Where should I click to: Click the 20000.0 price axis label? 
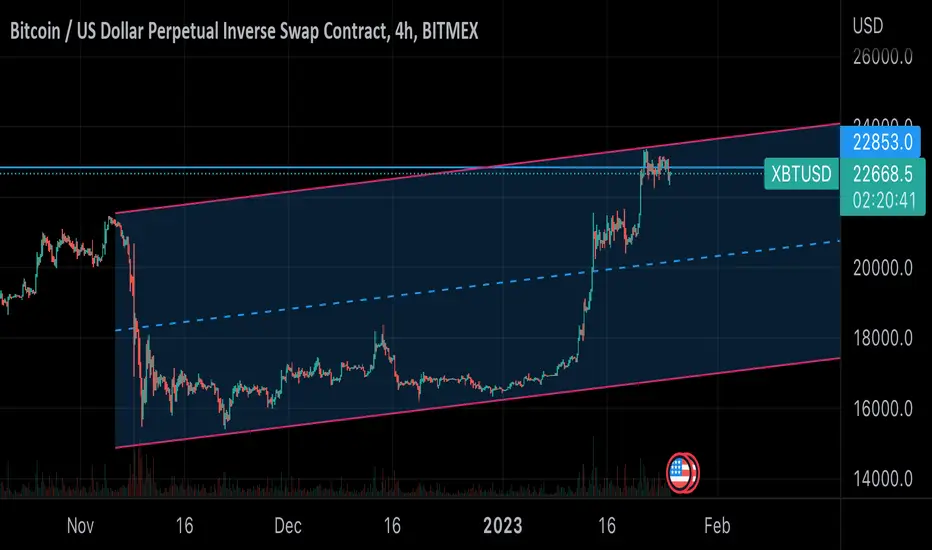pyautogui.click(x=883, y=268)
